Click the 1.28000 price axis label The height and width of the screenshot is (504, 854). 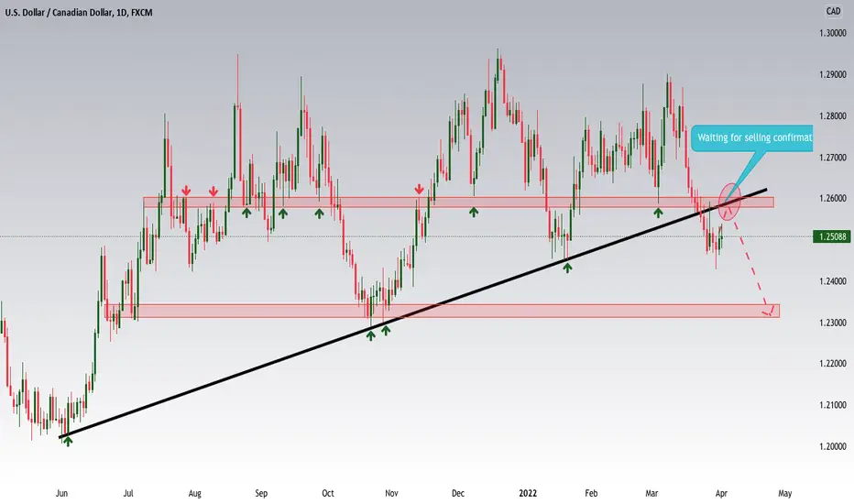click(832, 116)
